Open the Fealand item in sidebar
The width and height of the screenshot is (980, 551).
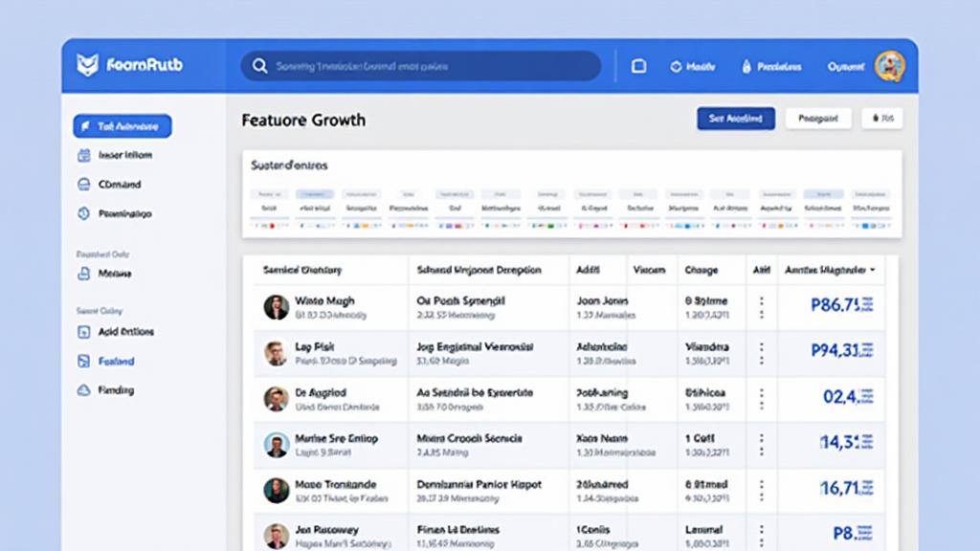[116, 362]
